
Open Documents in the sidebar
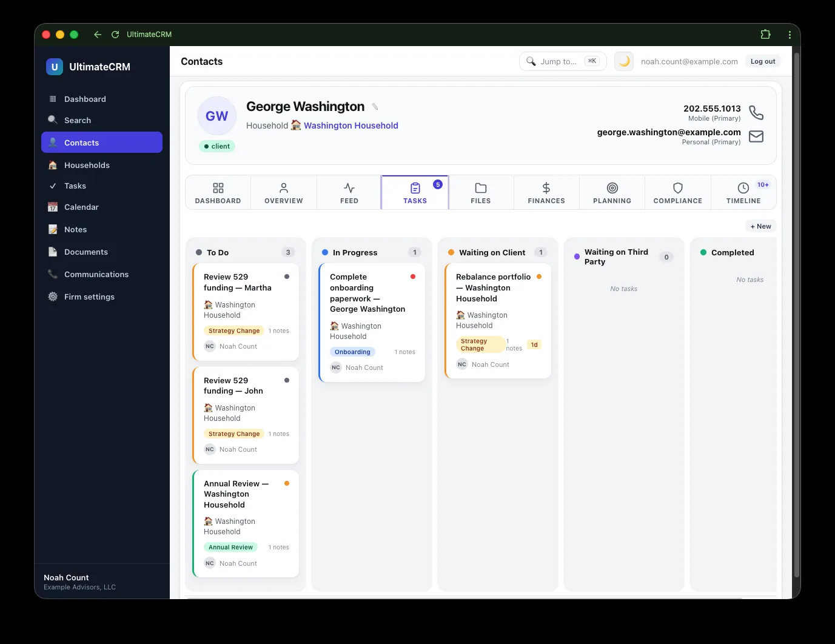pyautogui.click(x=102, y=252)
